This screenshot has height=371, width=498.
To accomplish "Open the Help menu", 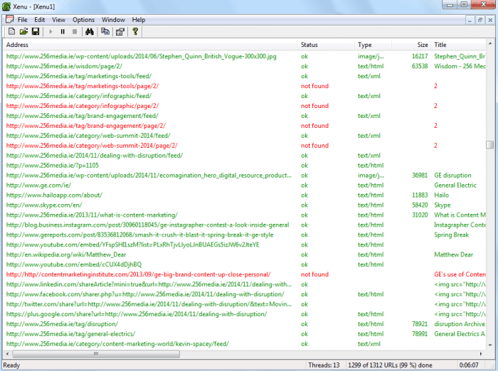I will 138,20.
